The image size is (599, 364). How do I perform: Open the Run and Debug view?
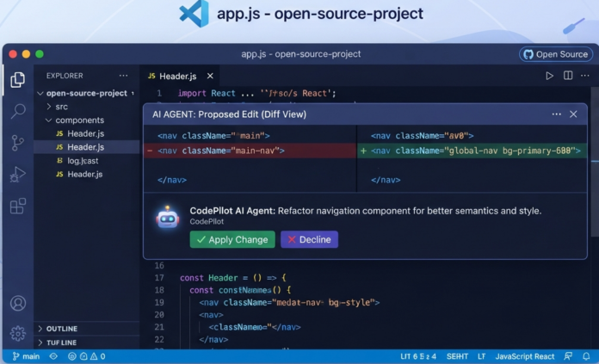tap(17, 175)
